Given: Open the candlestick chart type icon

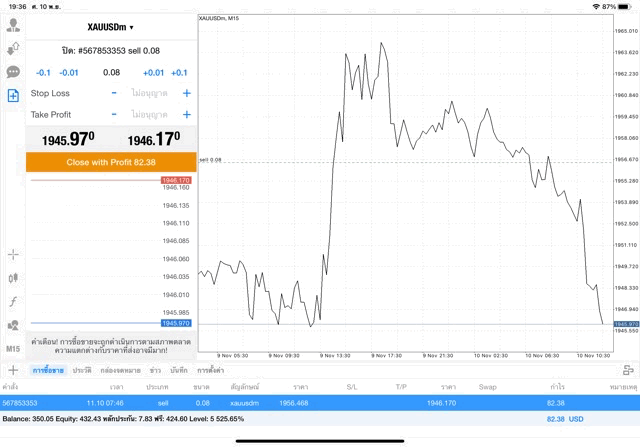Looking at the screenshot, I should tap(13, 278).
